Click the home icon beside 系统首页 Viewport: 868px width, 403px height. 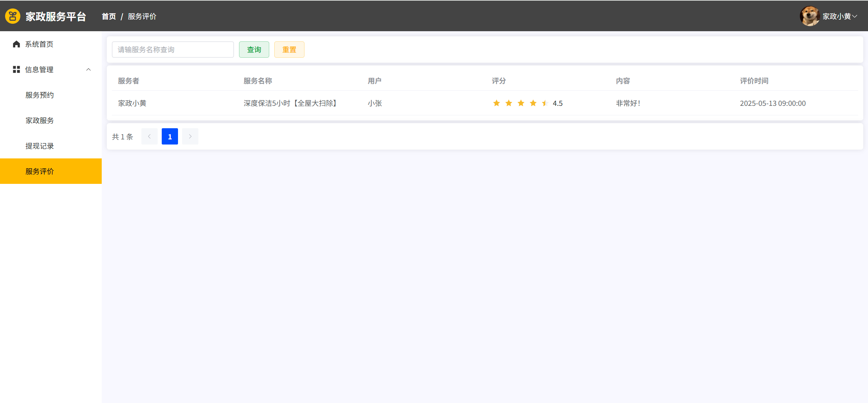[x=16, y=44]
